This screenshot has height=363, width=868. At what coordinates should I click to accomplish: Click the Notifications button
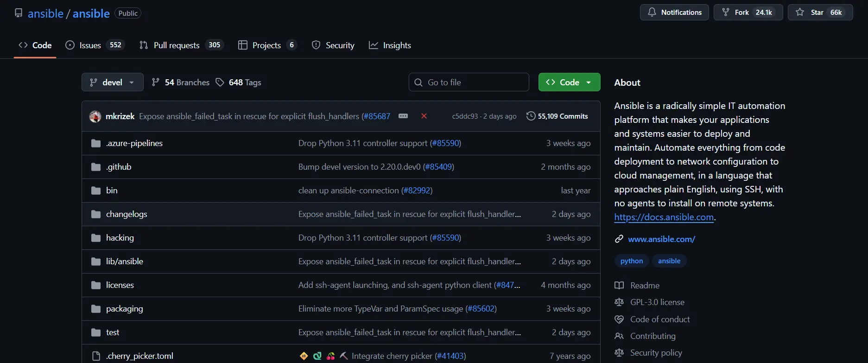point(674,12)
